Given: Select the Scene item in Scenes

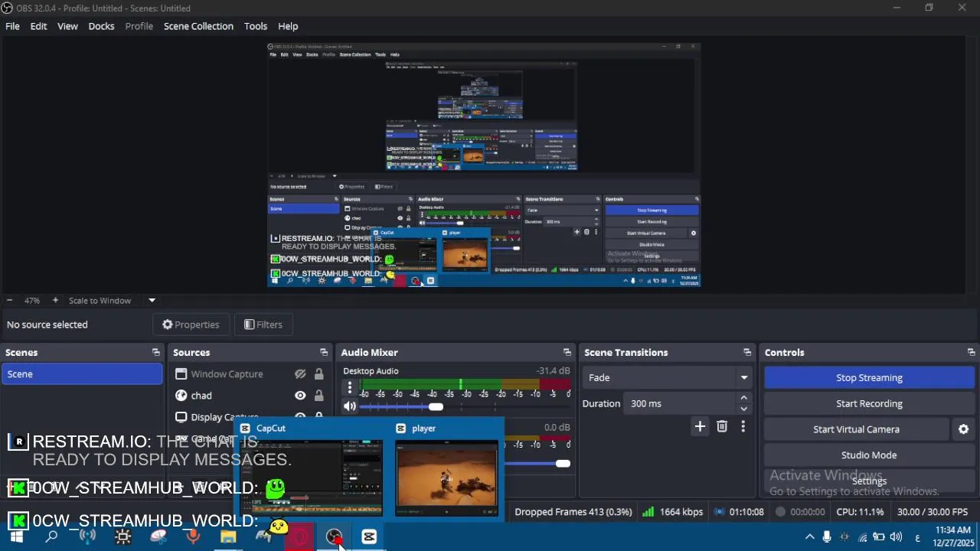Looking at the screenshot, I should [x=82, y=374].
